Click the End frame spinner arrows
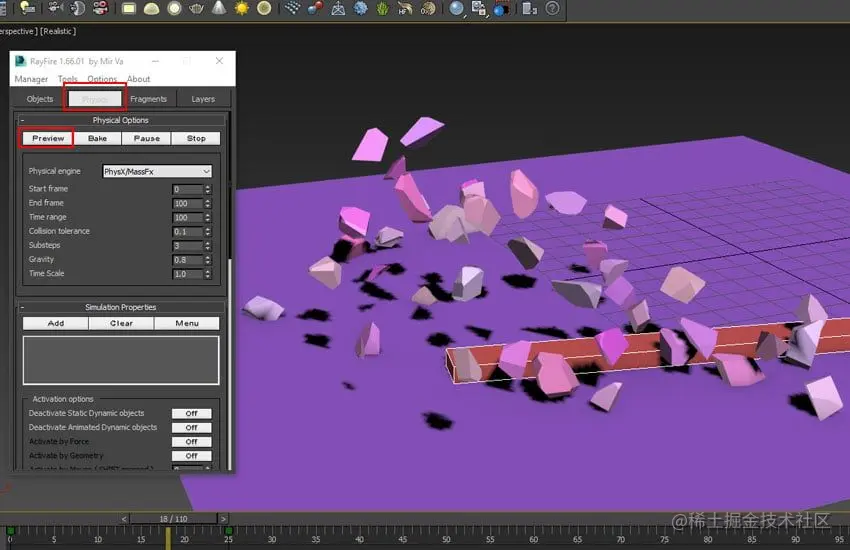Screen dimensions: 850x550 coord(208,203)
